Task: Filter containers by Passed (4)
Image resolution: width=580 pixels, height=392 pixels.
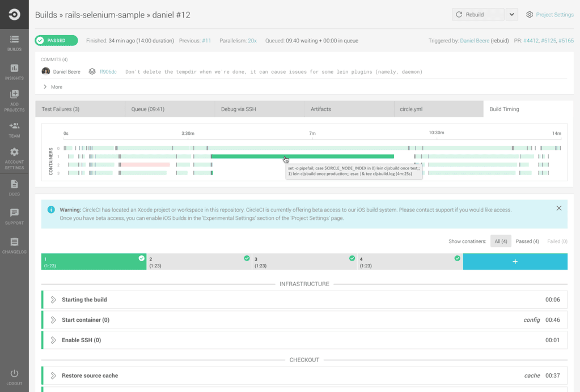Action: [x=527, y=241]
